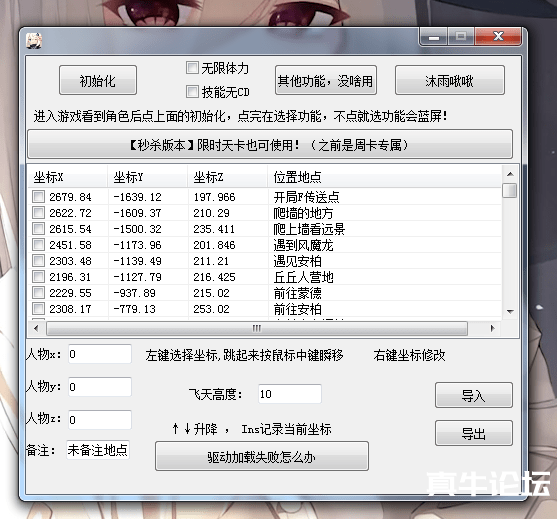Click the 坐标Y column header
The image size is (557, 519).
coord(147,177)
